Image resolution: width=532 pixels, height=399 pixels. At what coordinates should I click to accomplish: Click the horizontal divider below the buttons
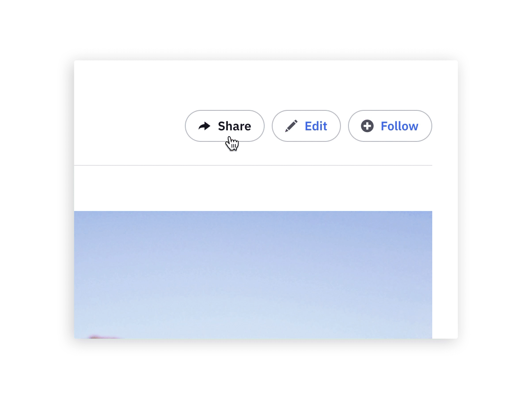[253, 165]
